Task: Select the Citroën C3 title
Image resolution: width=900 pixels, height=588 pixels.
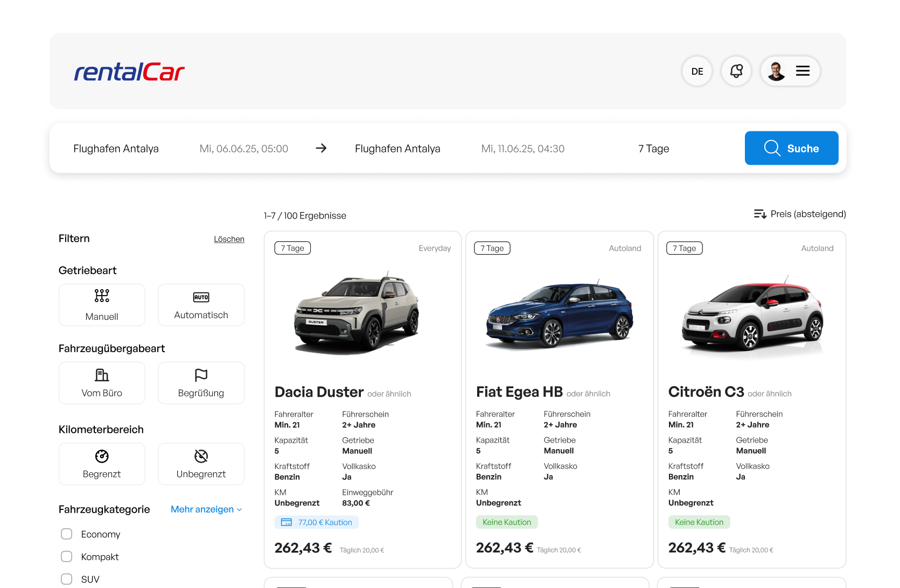Action: [706, 392]
